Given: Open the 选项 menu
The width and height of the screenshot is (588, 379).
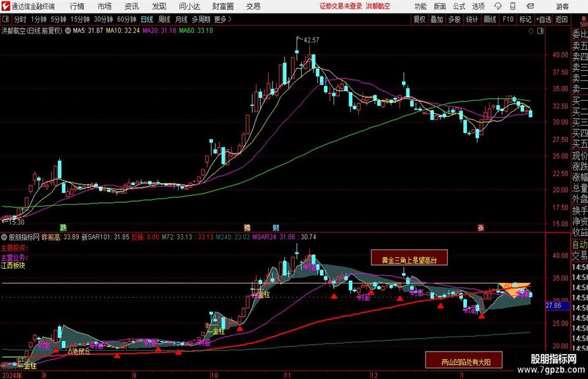Looking at the screenshot, I should (478, 6).
